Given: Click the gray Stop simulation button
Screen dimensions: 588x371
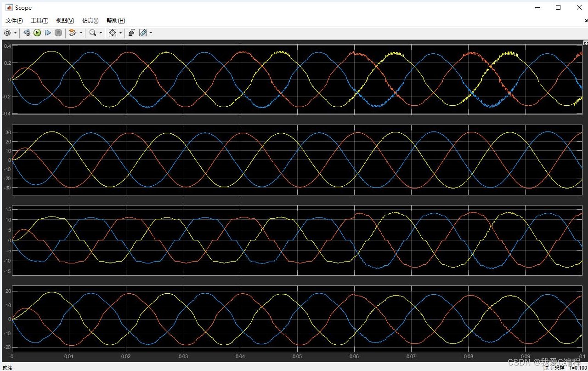Looking at the screenshot, I should point(58,33).
